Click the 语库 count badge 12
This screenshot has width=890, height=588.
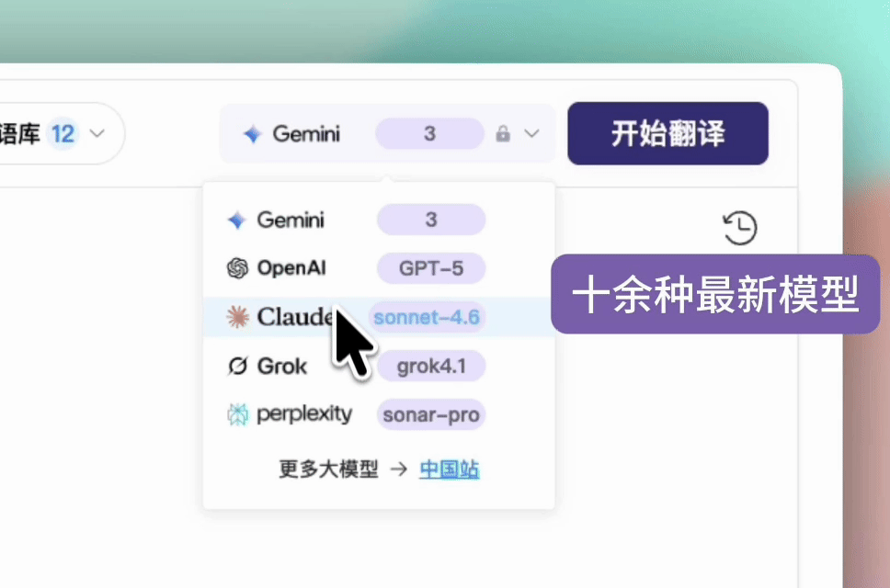[63, 134]
